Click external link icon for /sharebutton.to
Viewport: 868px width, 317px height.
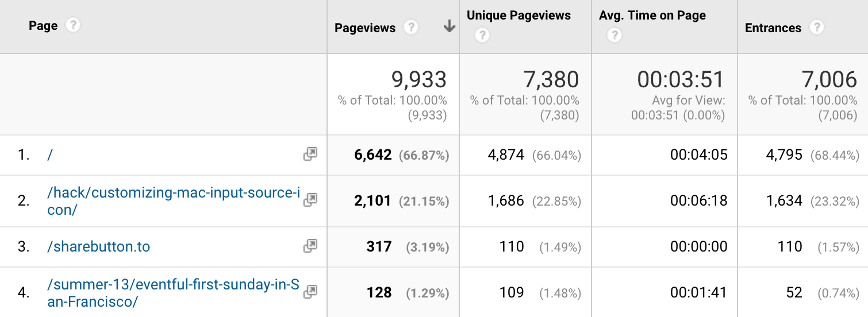pyautogui.click(x=310, y=246)
